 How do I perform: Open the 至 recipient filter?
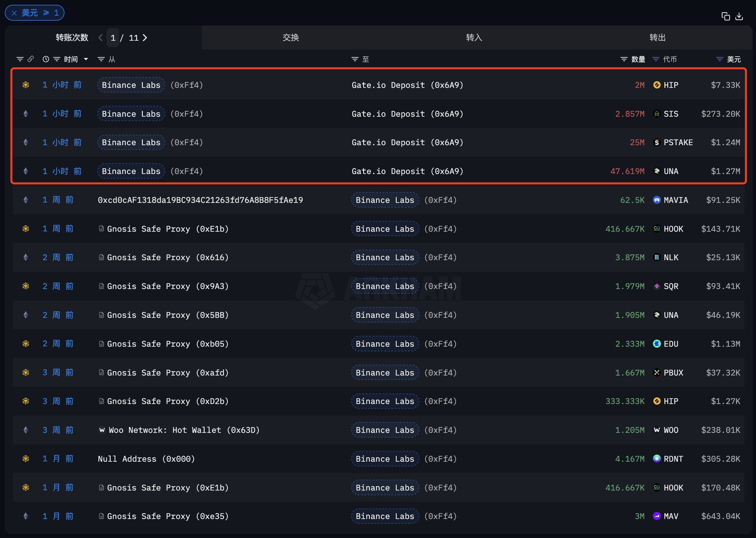click(355, 59)
